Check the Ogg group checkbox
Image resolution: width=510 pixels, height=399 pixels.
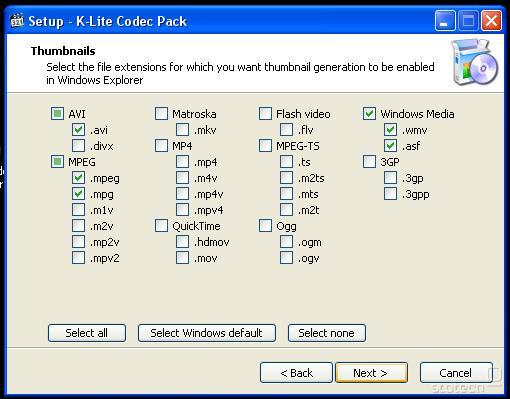pos(265,226)
